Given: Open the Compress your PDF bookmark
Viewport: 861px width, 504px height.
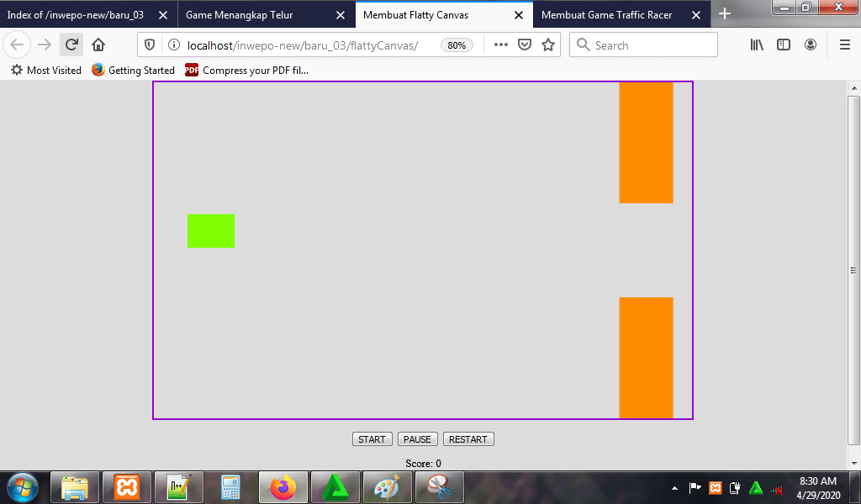Looking at the screenshot, I should [246, 71].
